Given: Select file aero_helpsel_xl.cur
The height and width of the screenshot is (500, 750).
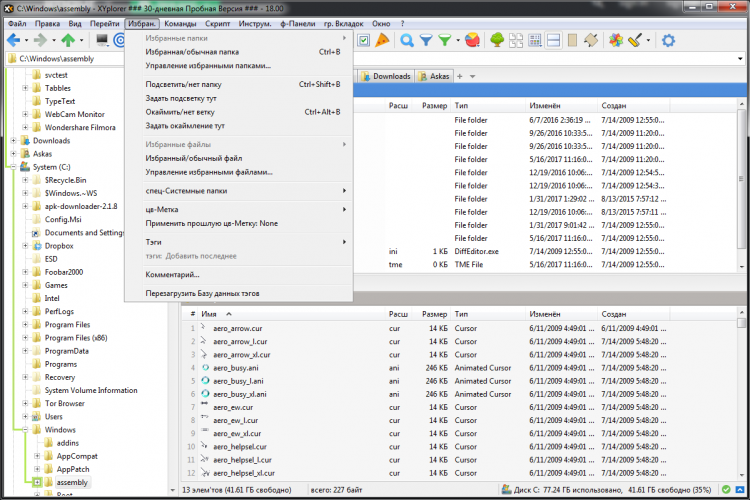Looking at the screenshot, I should tap(243, 473).
